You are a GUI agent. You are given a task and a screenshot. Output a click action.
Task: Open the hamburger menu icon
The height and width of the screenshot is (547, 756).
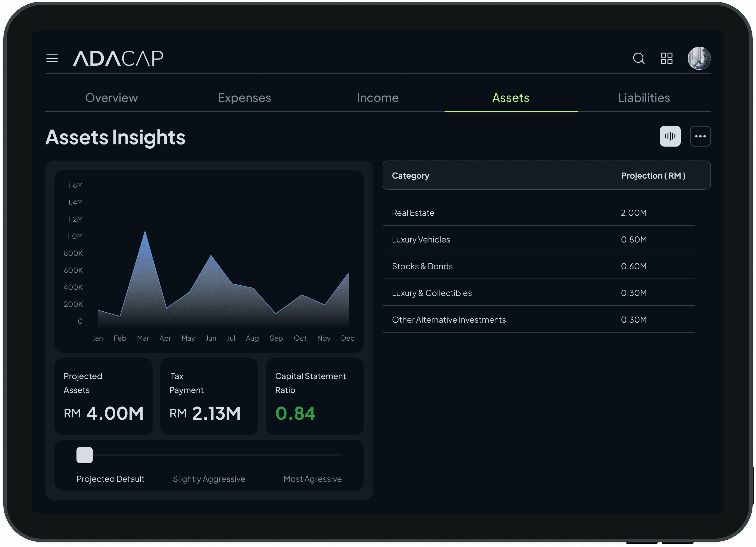click(x=52, y=58)
